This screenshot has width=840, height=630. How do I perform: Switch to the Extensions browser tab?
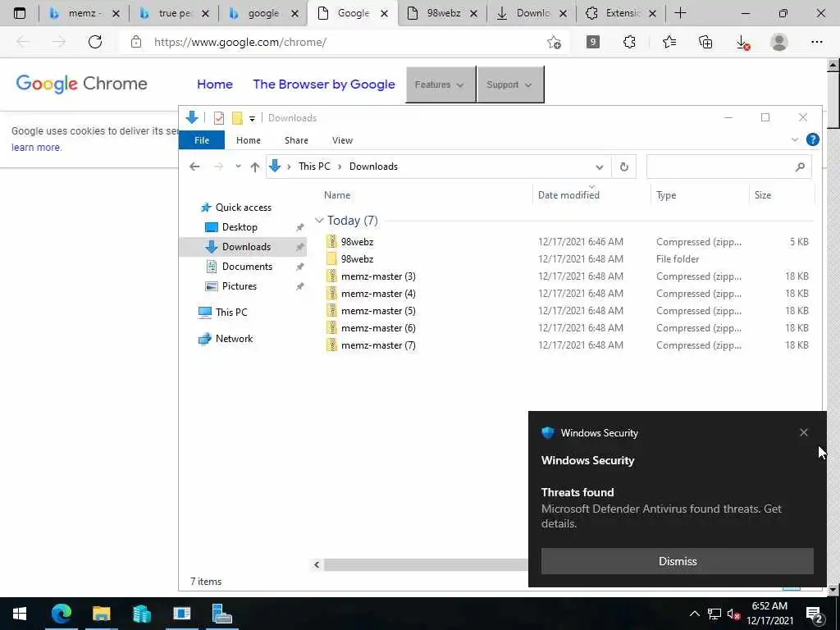coord(622,13)
